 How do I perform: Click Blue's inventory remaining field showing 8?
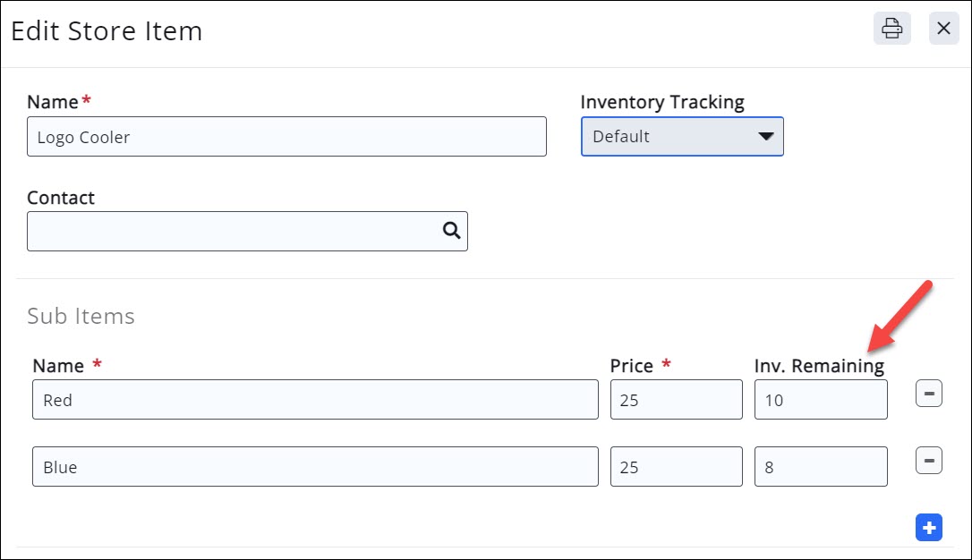821,467
